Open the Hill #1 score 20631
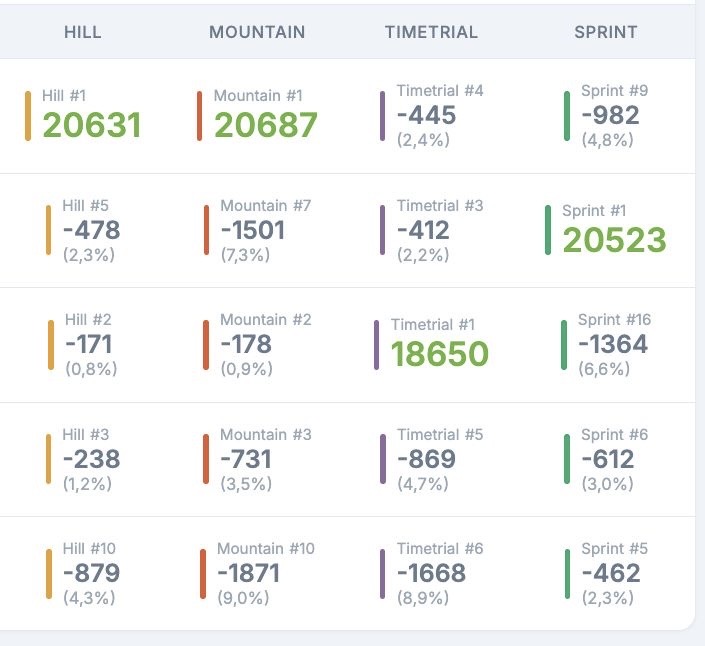705x646 pixels. [91, 125]
